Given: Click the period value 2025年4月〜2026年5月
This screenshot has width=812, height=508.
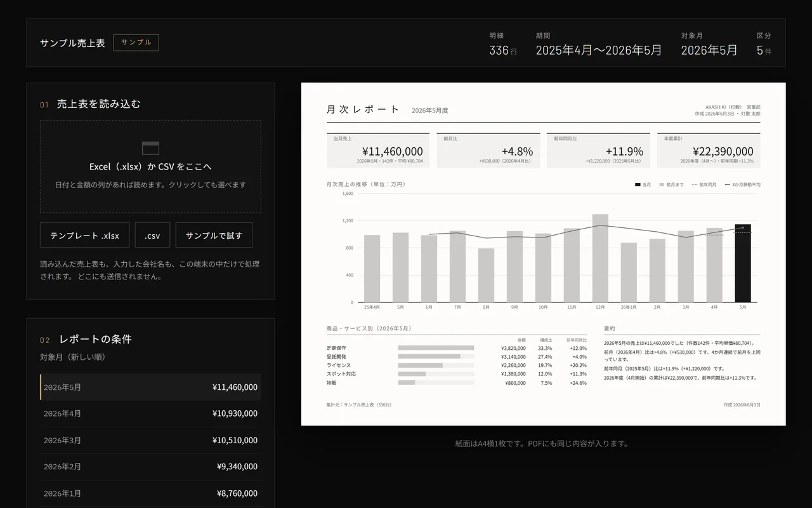Looking at the screenshot, I should (x=599, y=50).
